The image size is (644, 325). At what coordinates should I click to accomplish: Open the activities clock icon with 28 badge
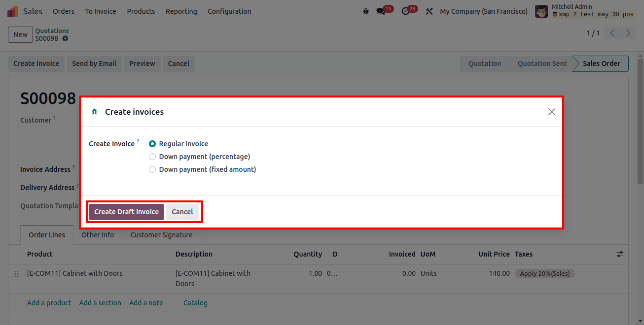coord(406,11)
